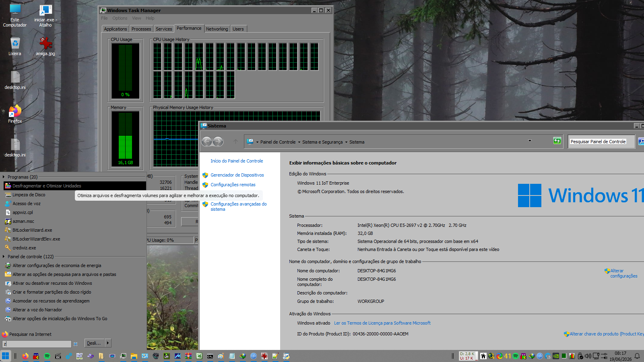Image resolution: width=644 pixels, height=362 pixels.
Task: Go forward in the Sistema window
Action: pyautogui.click(x=218, y=142)
